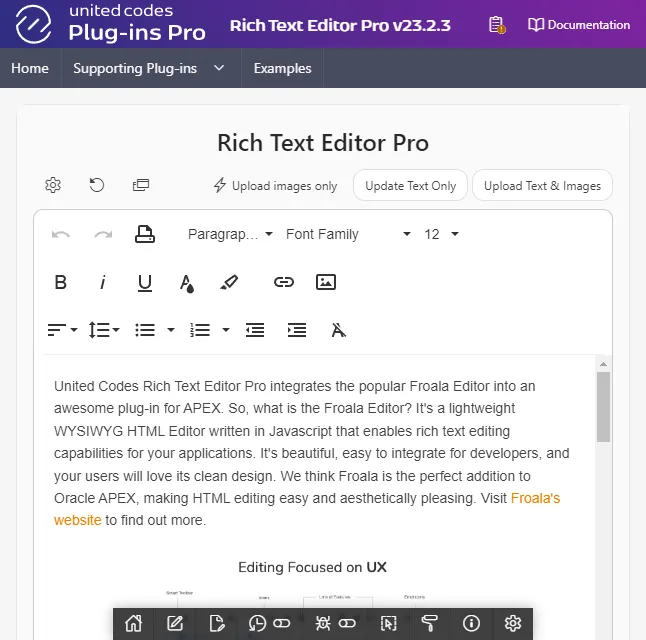Go to the Examples menu item
646x640 pixels.
(282, 68)
